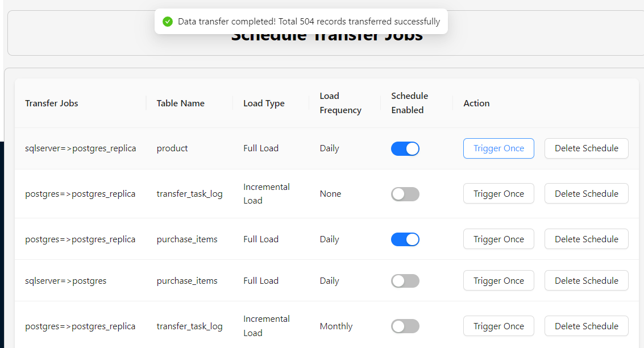Viewport: 644px width, 348px height.
Task: Trigger Once for the product table job
Action: [498, 148]
